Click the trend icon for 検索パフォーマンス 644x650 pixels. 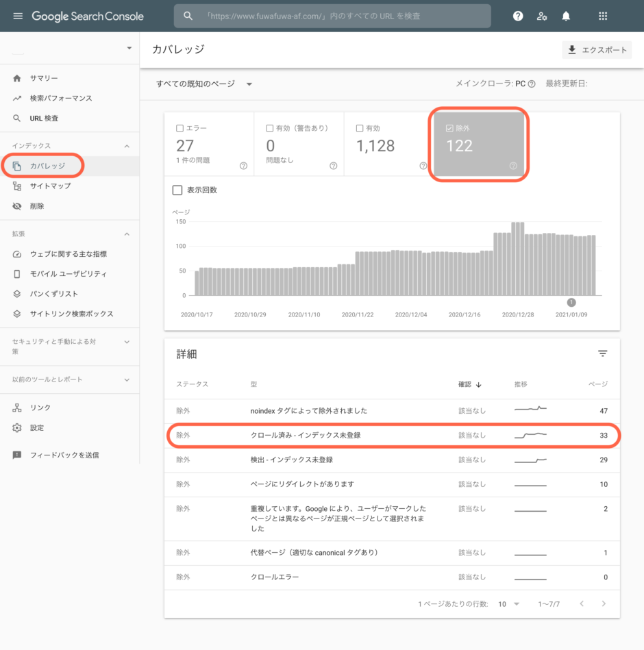pyautogui.click(x=17, y=98)
